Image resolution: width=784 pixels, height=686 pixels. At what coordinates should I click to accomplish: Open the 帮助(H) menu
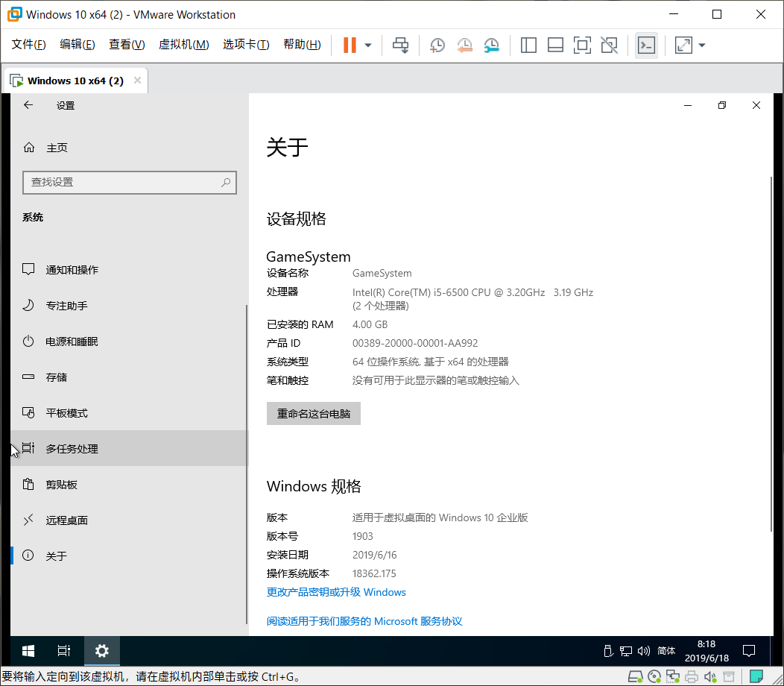[302, 45]
